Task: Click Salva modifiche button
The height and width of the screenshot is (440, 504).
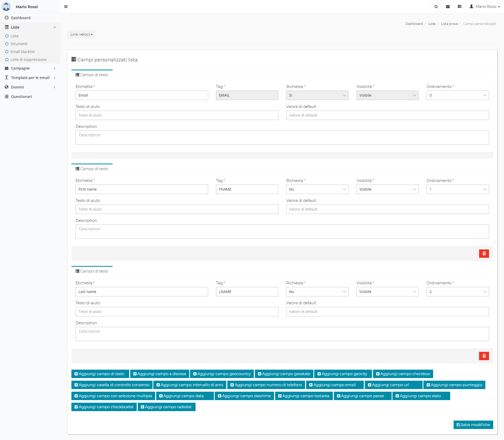Action: tap(473, 425)
